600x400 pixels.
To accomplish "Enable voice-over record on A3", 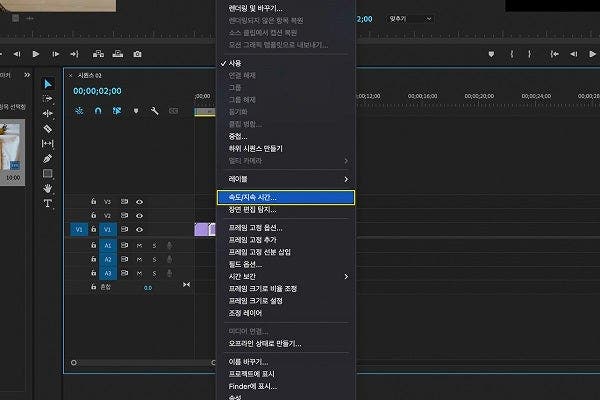I will click(170, 273).
